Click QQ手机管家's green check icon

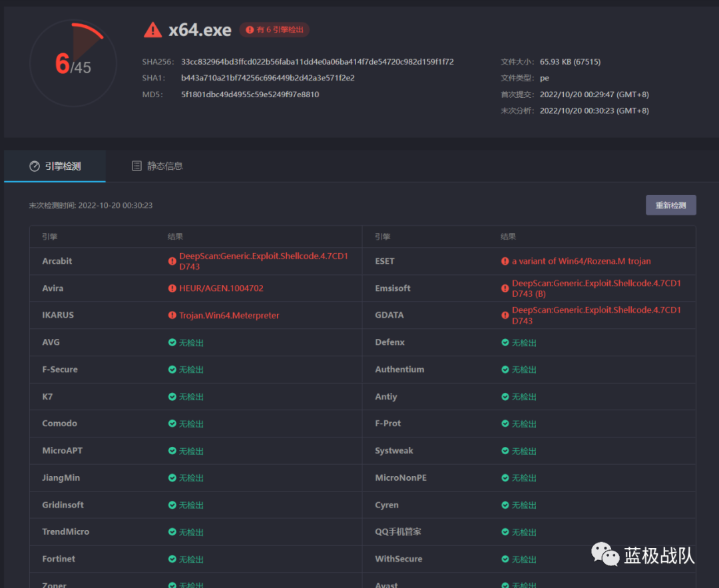point(505,531)
